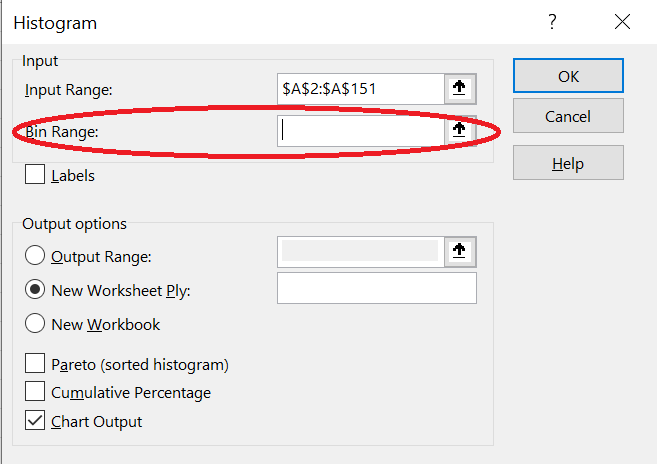
Task: Focus the Bin Range text field
Action: pos(359,130)
